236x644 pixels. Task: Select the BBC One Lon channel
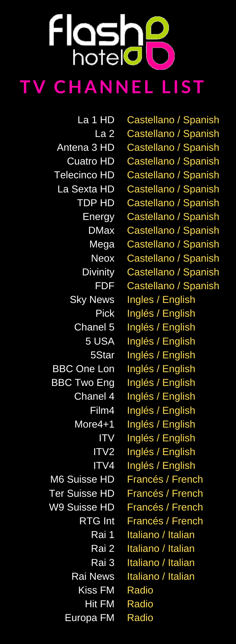(x=83, y=369)
